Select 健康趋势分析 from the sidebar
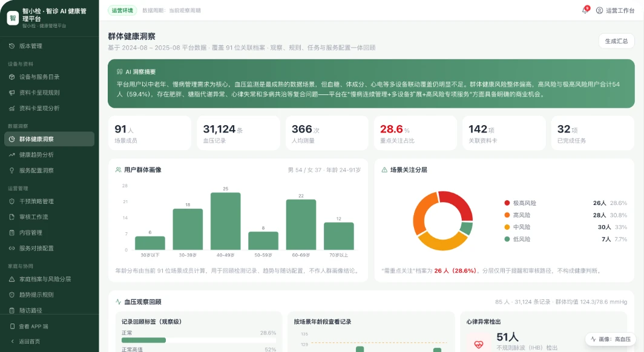The image size is (644, 352). click(x=49, y=155)
